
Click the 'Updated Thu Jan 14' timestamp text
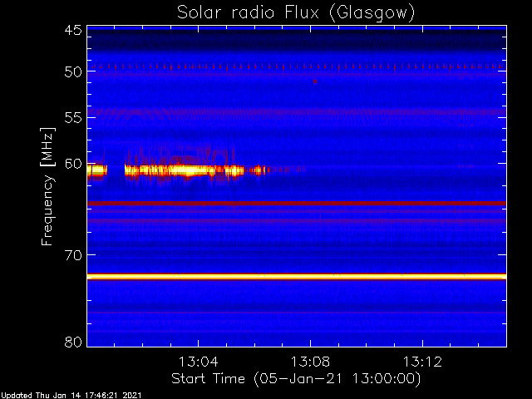[x=71, y=396]
